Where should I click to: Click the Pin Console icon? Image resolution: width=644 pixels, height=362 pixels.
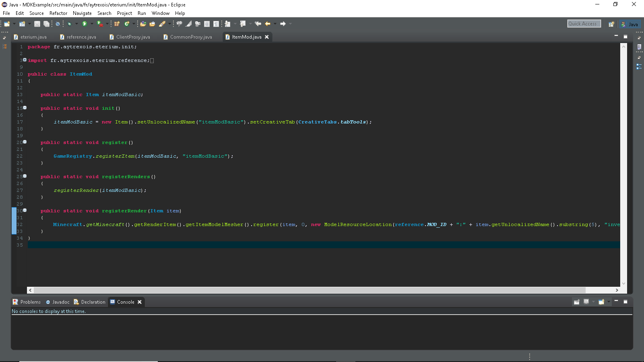pos(577,302)
